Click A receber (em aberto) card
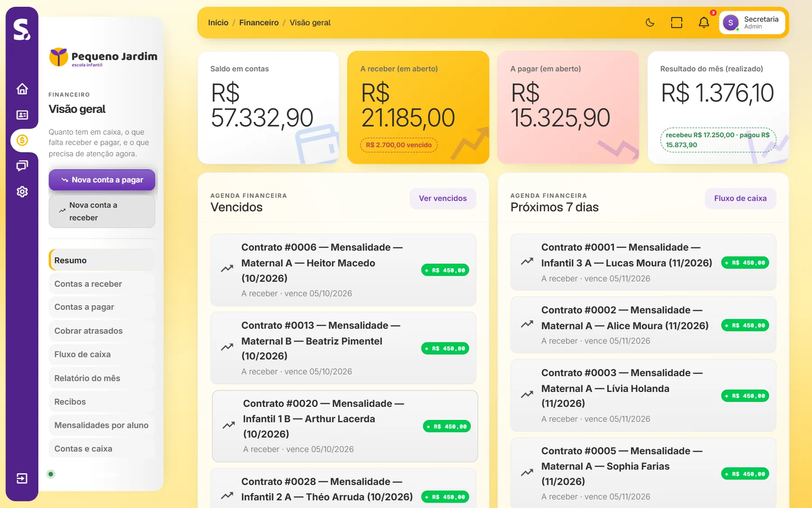This screenshot has width=812, height=508. [418, 107]
